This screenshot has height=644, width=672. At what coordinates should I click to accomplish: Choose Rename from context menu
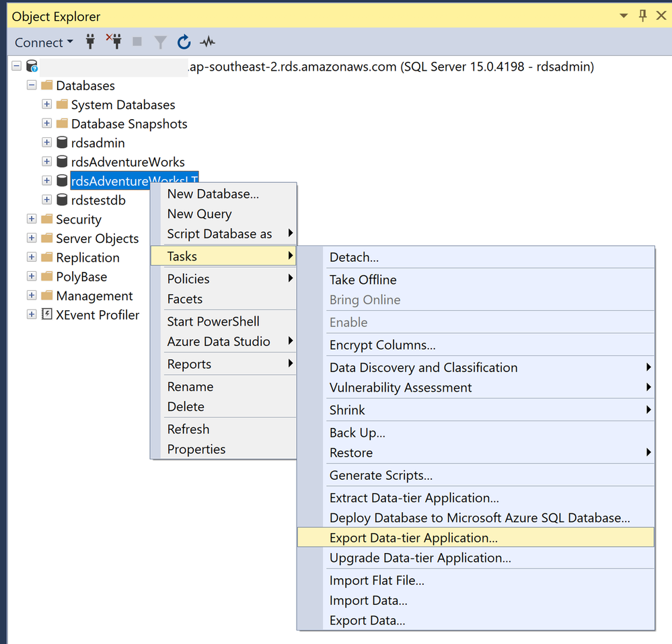[x=224, y=386]
